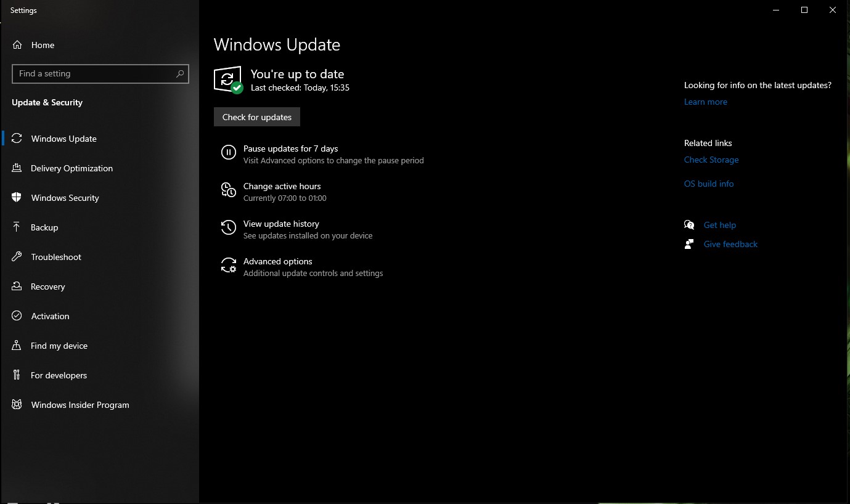Click the Update & Security heading
850x504 pixels.
47,102
